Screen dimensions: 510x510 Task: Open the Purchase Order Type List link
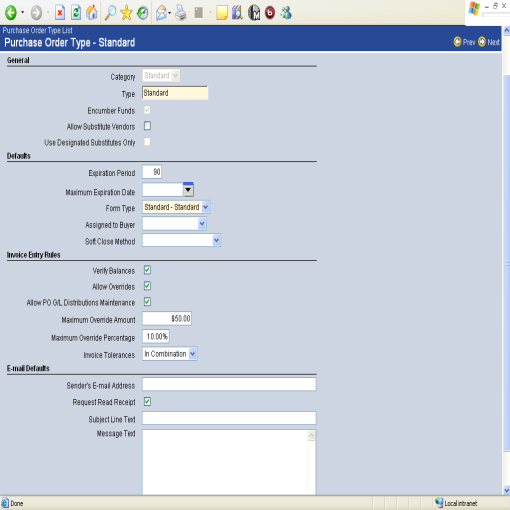click(38, 30)
